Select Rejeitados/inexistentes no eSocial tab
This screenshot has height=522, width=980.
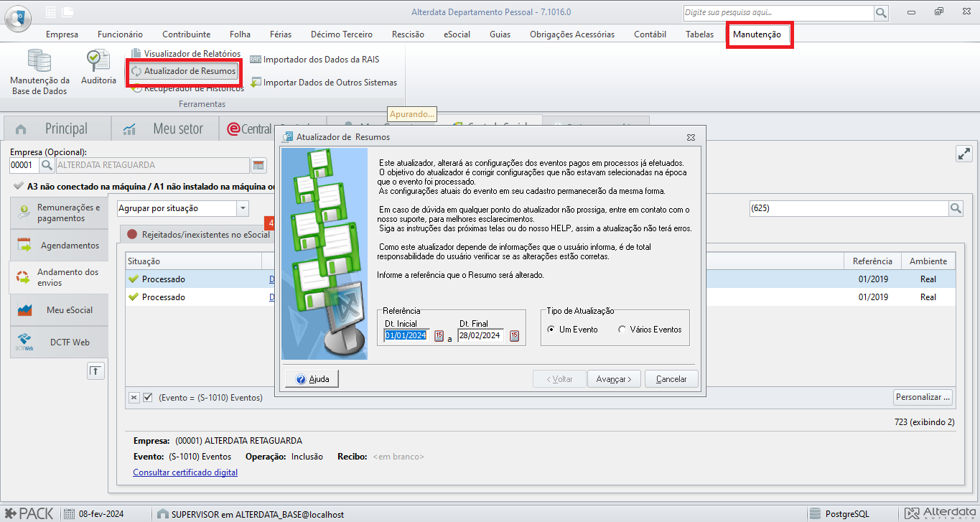[x=199, y=234]
